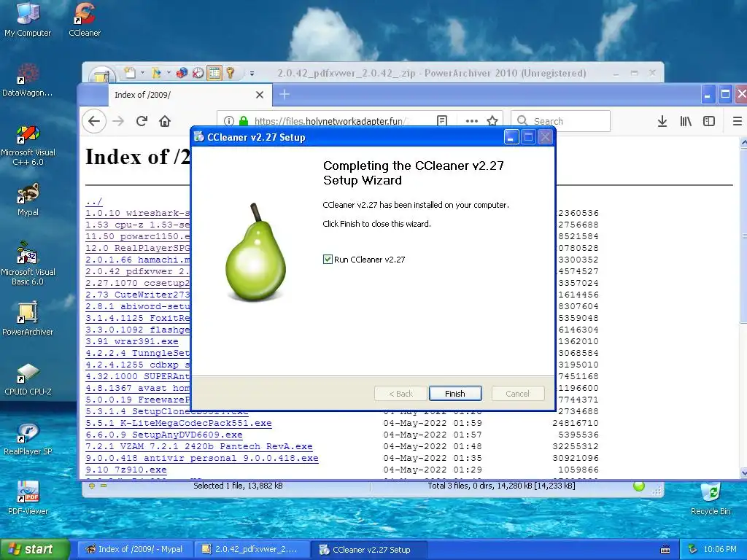Select the RealPlayer SP desktop icon
747x560 pixels.
point(28,438)
